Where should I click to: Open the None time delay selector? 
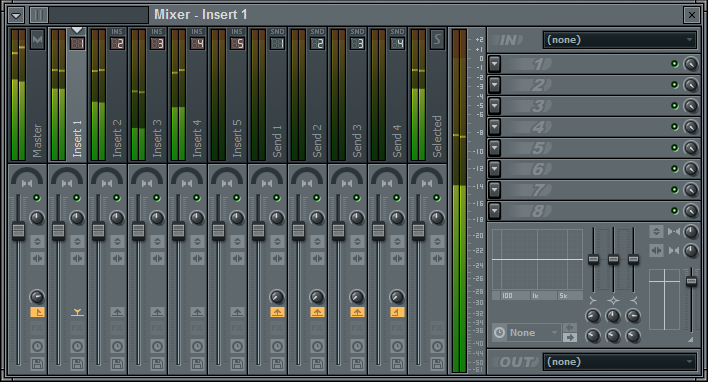[527, 333]
